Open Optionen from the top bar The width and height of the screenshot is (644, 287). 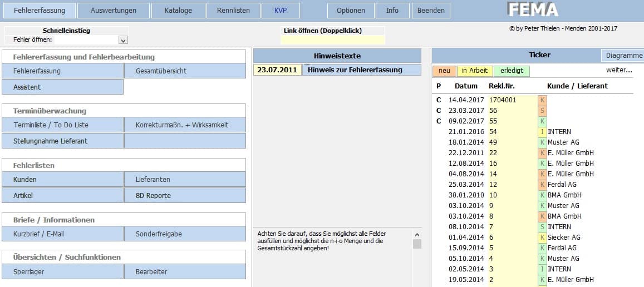[x=351, y=11]
